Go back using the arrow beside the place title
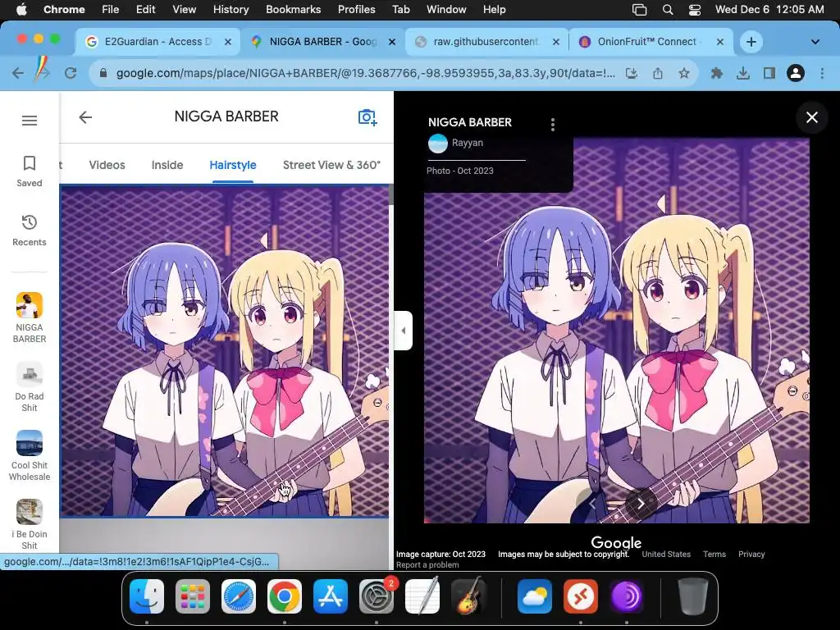The width and height of the screenshot is (840, 630). click(85, 117)
